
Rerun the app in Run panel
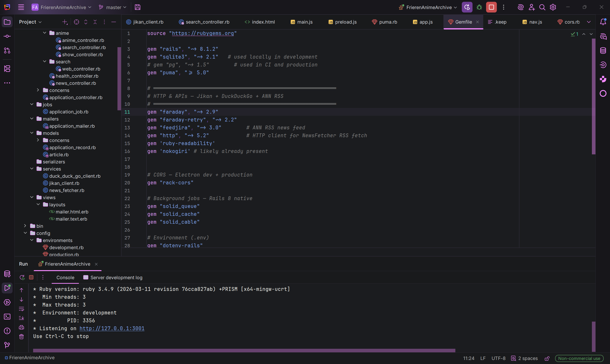22,278
